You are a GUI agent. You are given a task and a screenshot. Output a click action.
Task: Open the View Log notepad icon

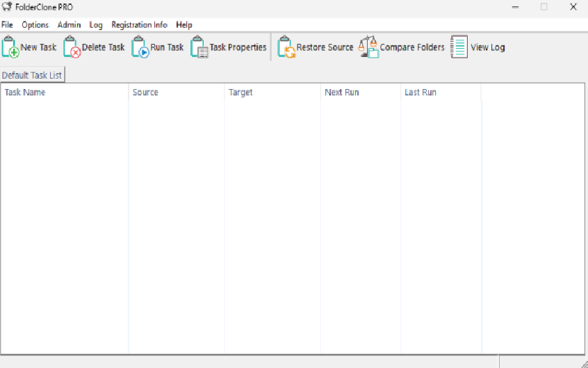(459, 47)
